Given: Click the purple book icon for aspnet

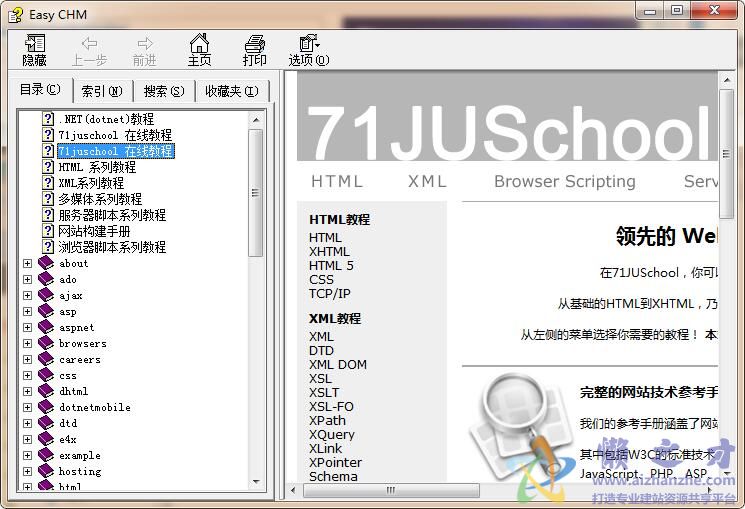Looking at the screenshot, I should click(46, 327).
